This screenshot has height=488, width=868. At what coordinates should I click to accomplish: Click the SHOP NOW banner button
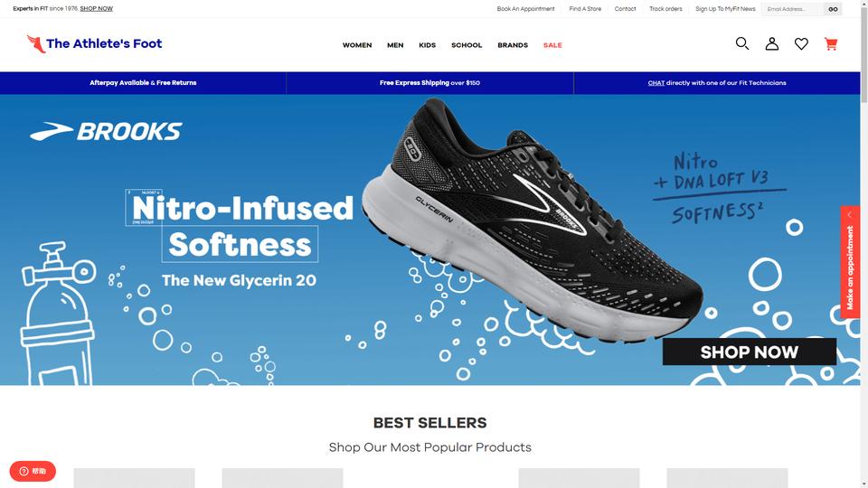click(x=749, y=352)
